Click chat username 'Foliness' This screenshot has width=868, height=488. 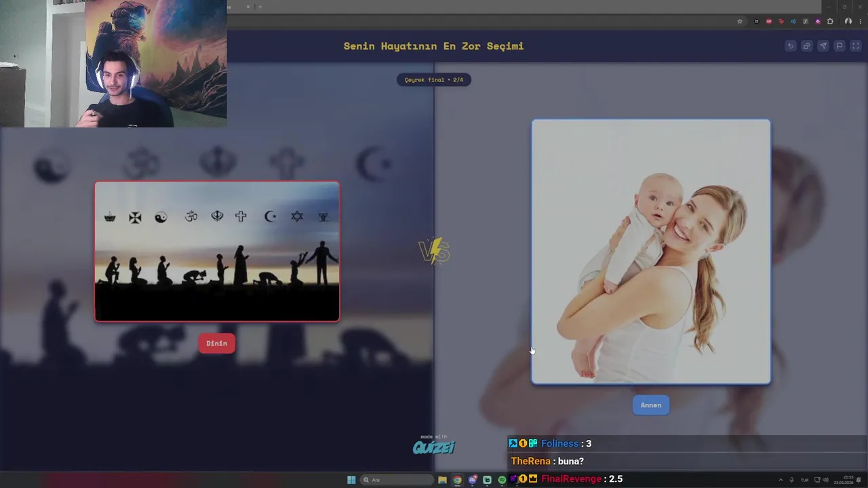pos(559,443)
